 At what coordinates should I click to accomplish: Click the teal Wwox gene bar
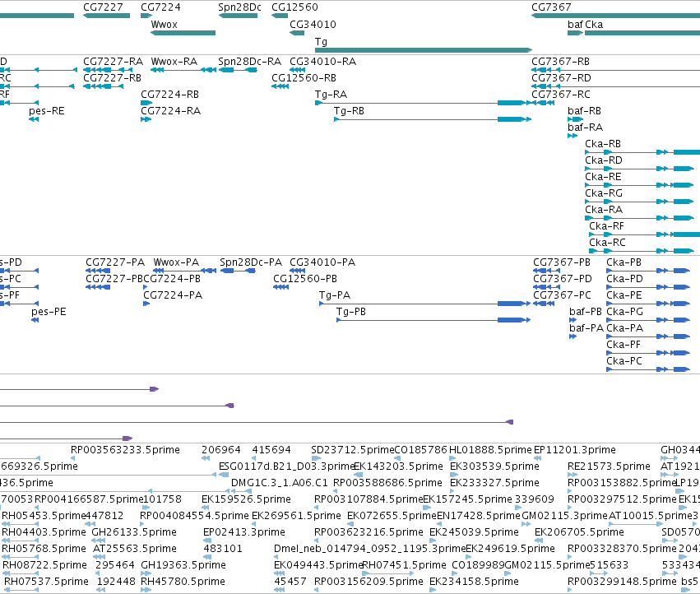click(183, 33)
